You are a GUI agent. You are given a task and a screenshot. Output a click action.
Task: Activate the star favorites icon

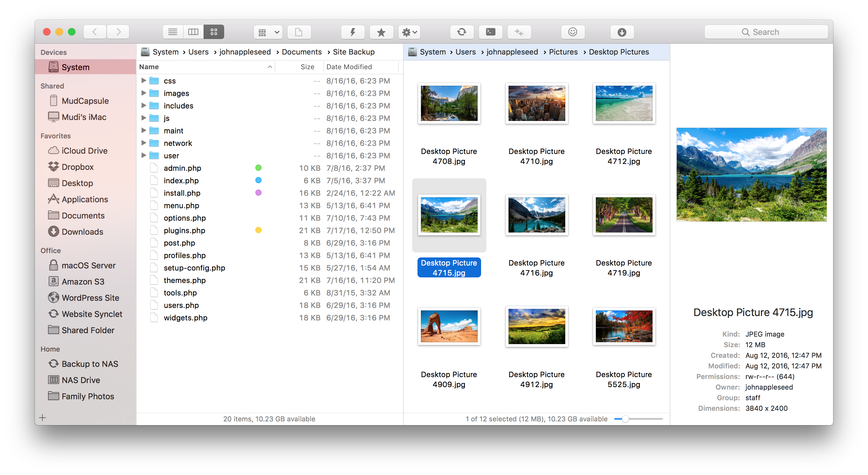click(x=381, y=32)
